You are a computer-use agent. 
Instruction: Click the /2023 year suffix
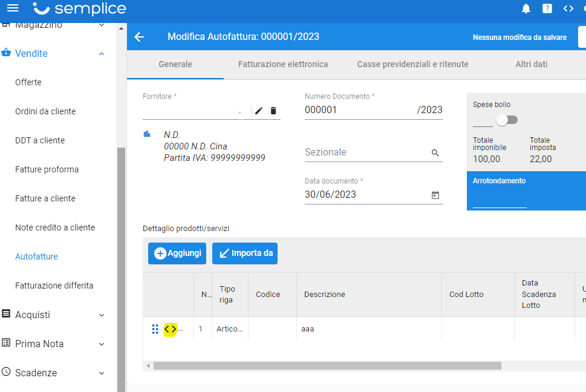tap(430, 110)
